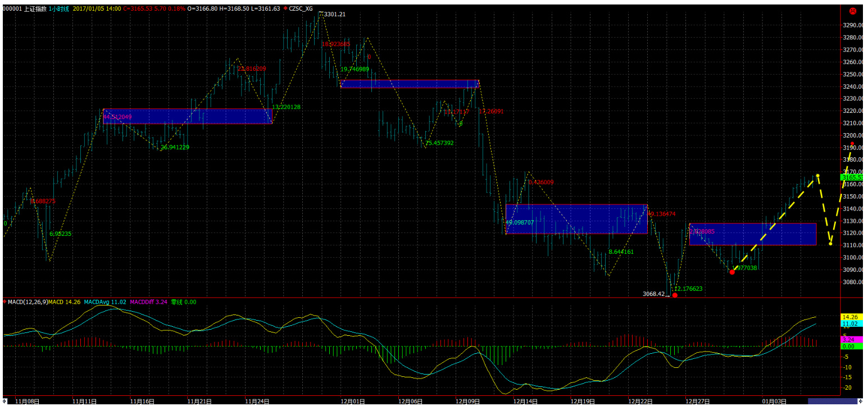Click the green current price tag 3165.53
The image size is (868, 406).
pyautogui.click(x=852, y=177)
